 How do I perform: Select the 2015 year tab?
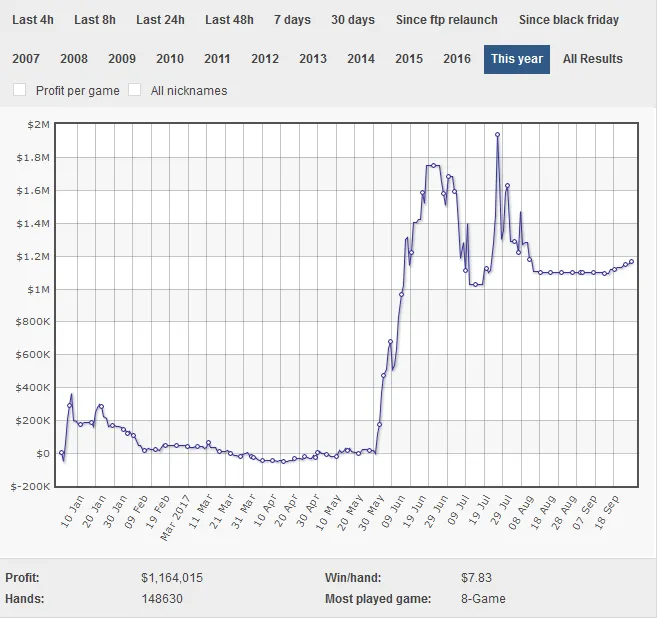(409, 59)
